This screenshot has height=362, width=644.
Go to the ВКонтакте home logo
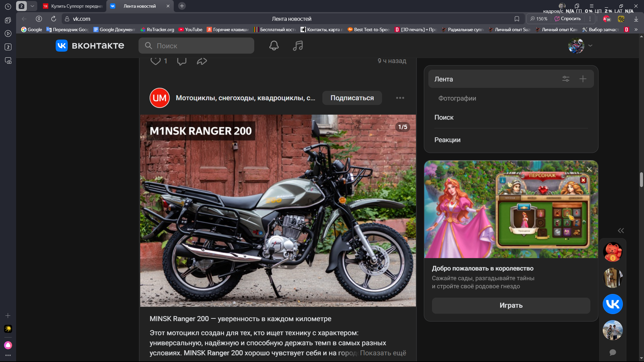tap(90, 46)
